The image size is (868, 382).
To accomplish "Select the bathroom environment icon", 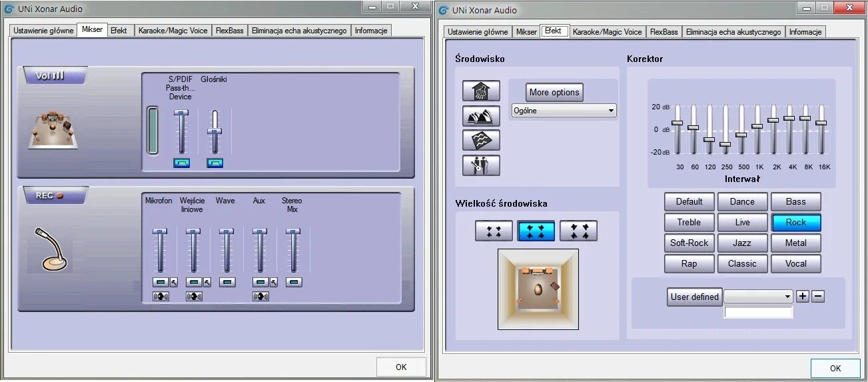I will 481,91.
